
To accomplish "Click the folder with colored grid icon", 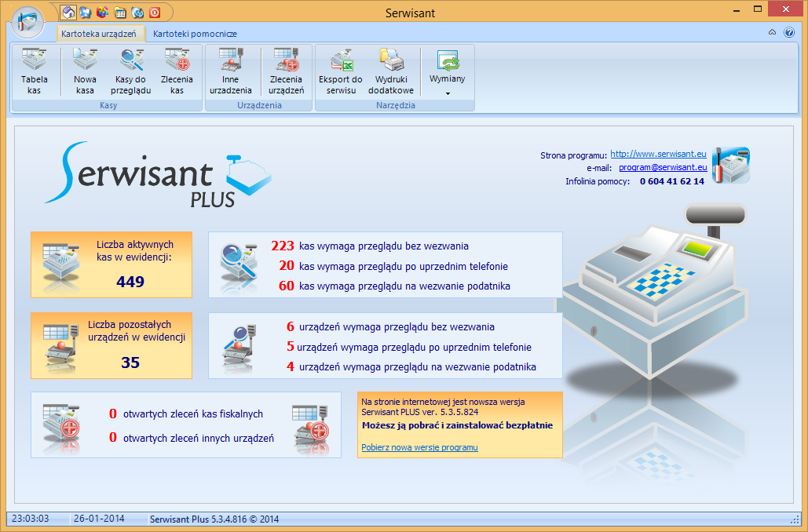I will tap(120, 12).
